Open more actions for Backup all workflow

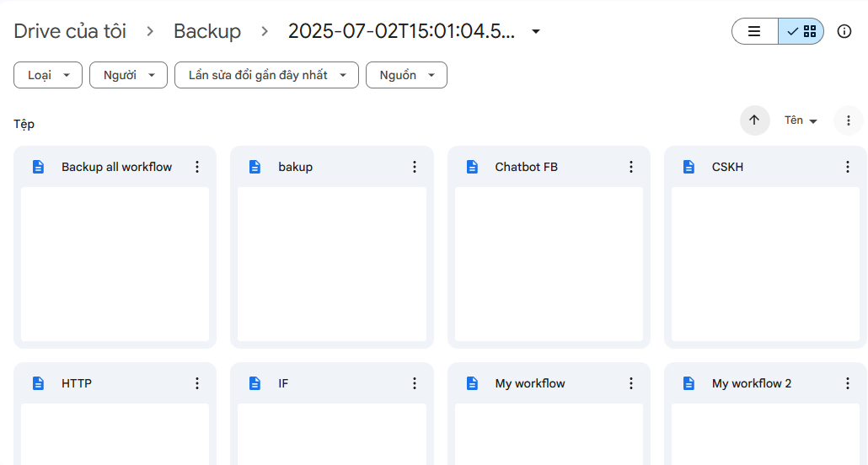point(197,167)
